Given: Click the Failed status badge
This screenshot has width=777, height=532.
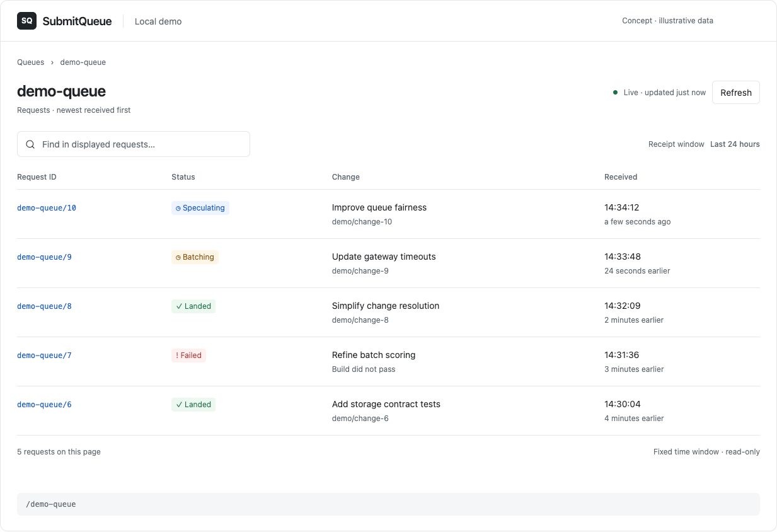Looking at the screenshot, I should click(x=188, y=356).
